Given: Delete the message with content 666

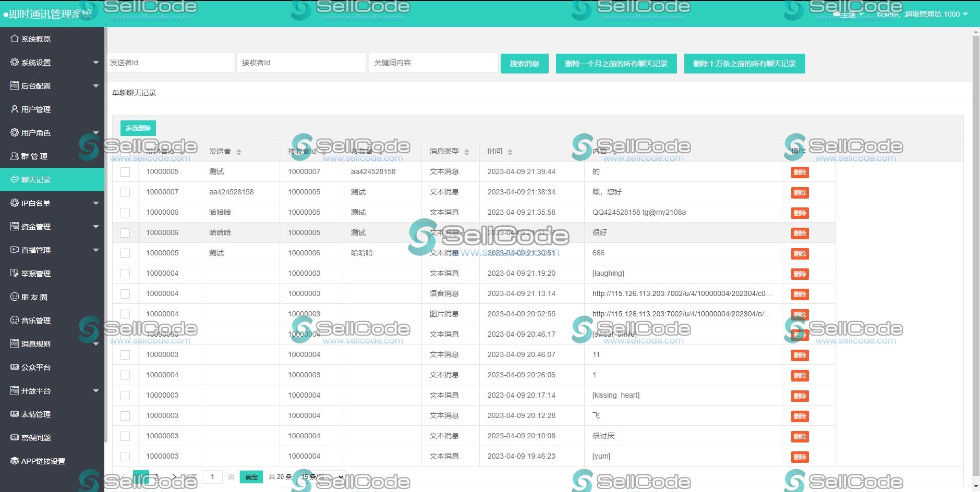Looking at the screenshot, I should 800,253.
